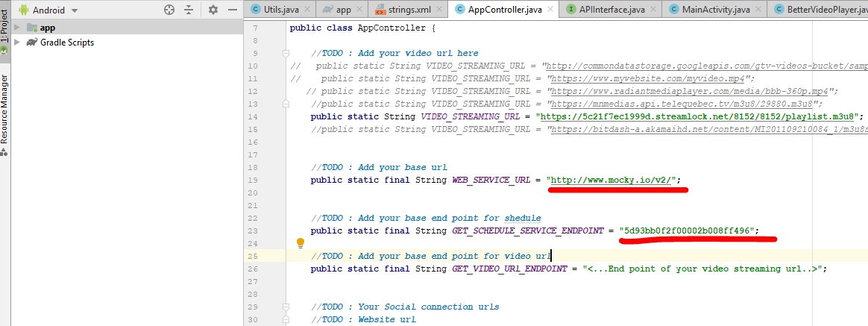The width and height of the screenshot is (868, 326).
Task: Click the yellow intention lightbulb icon
Action: [x=301, y=242]
